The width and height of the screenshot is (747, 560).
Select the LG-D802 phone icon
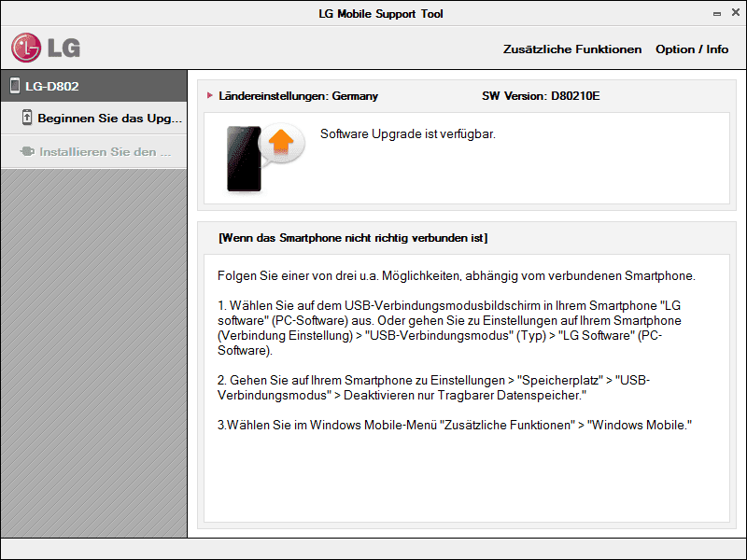(15, 86)
